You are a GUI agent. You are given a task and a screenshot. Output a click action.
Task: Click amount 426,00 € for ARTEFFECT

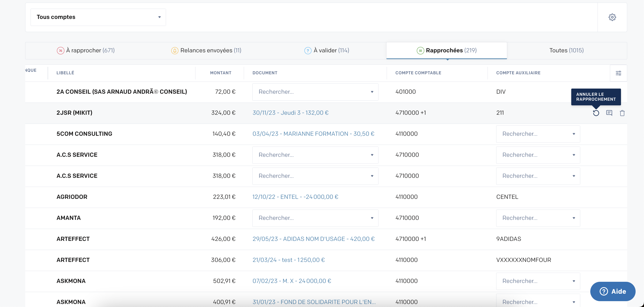pyautogui.click(x=223, y=239)
